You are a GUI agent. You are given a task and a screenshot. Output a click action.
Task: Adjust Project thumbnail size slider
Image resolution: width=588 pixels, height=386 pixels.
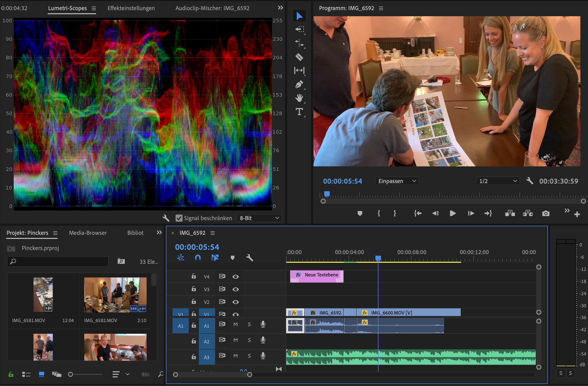tap(71, 374)
